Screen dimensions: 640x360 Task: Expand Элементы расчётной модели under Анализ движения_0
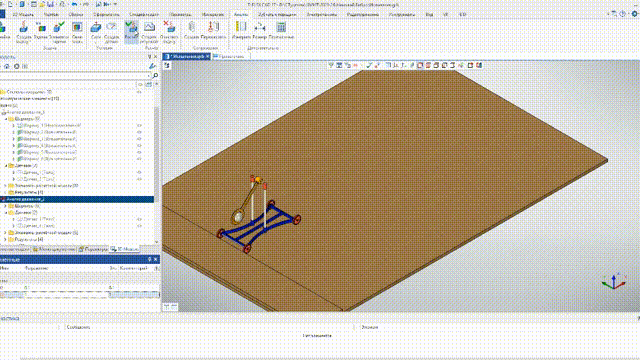tap(6, 186)
